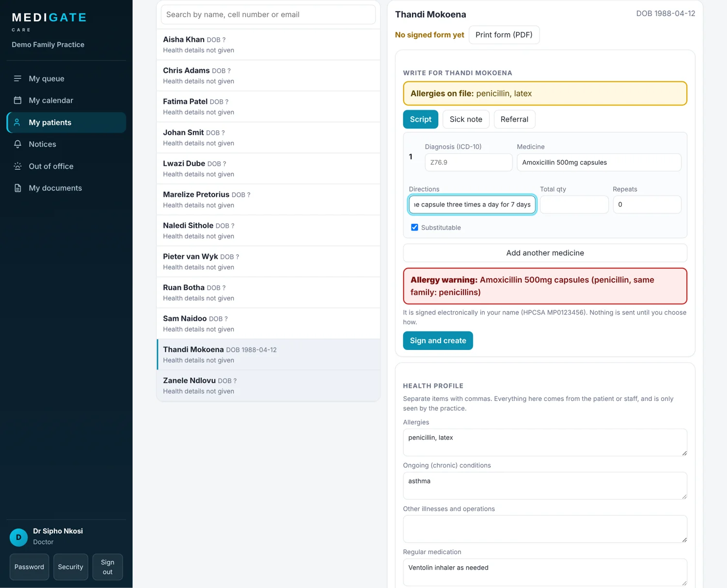Open the Security settings button
The width and height of the screenshot is (727, 588).
(x=71, y=567)
